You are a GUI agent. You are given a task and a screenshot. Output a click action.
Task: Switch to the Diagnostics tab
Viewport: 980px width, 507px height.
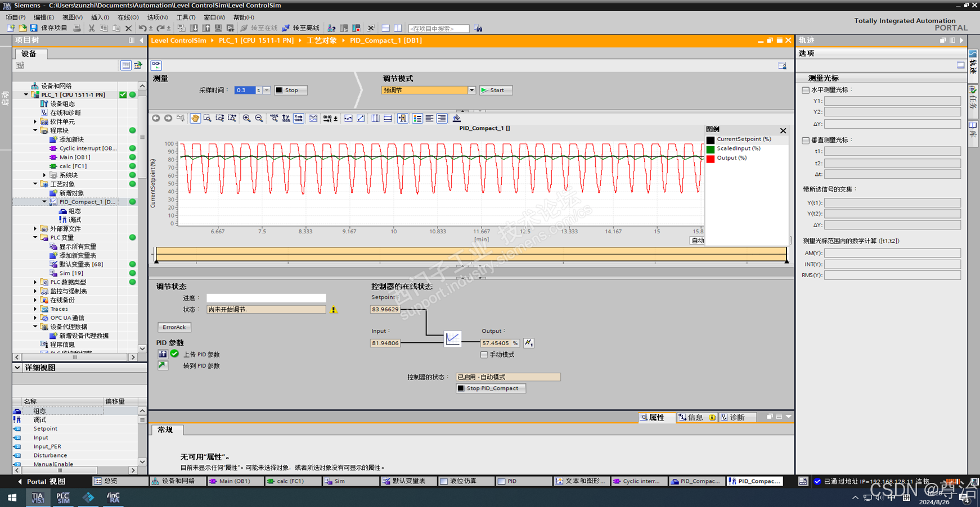pyautogui.click(x=734, y=417)
